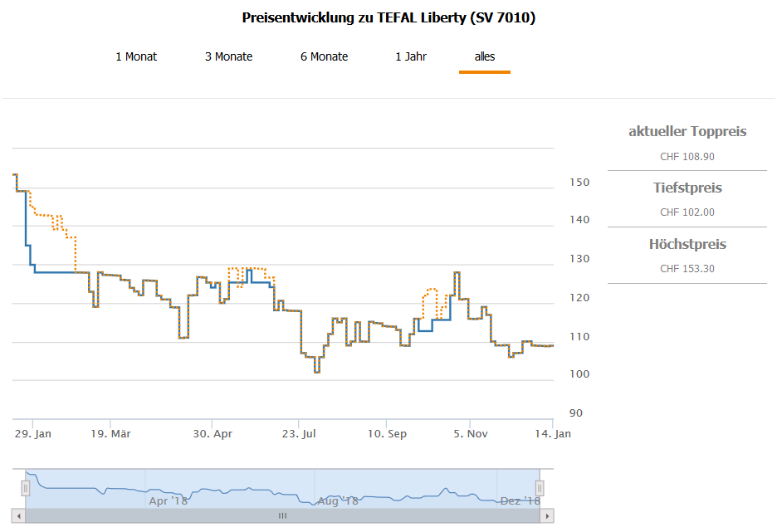
Task: Click the 5. Nov label on the x-axis
Action: [471, 434]
